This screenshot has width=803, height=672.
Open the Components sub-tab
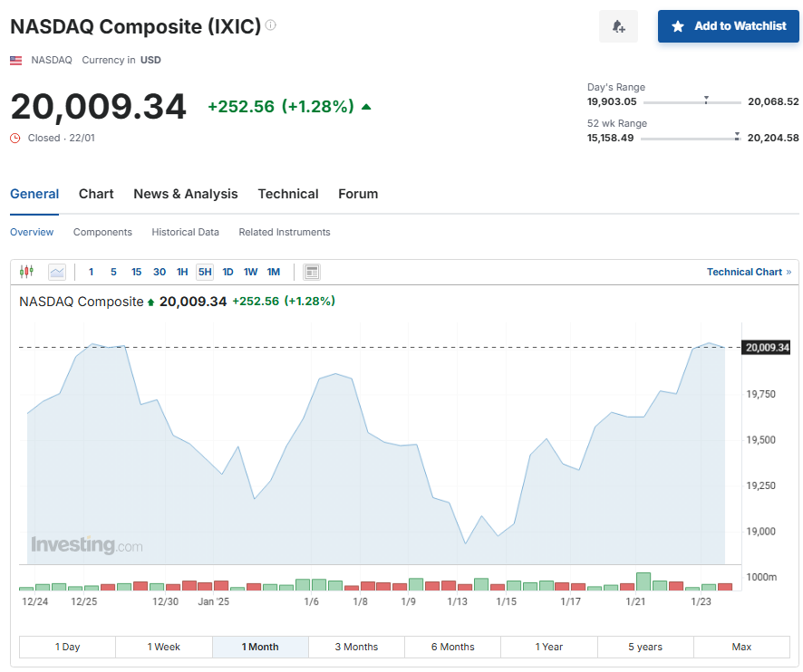(102, 232)
